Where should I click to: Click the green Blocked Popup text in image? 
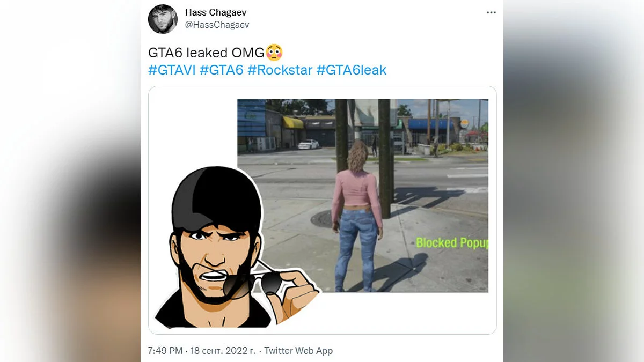[x=452, y=243]
